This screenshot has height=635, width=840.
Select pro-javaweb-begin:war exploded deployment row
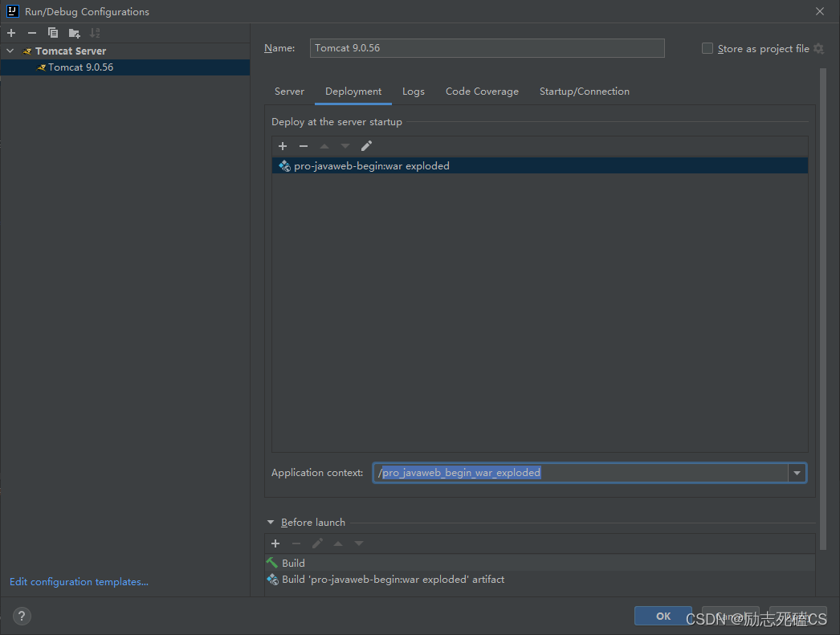(540, 166)
